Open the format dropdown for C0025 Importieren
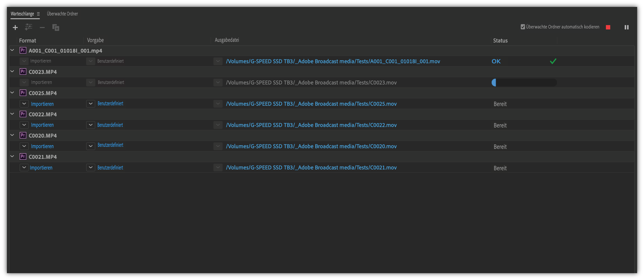Screen dimensions: 644x280 click(24, 104)
